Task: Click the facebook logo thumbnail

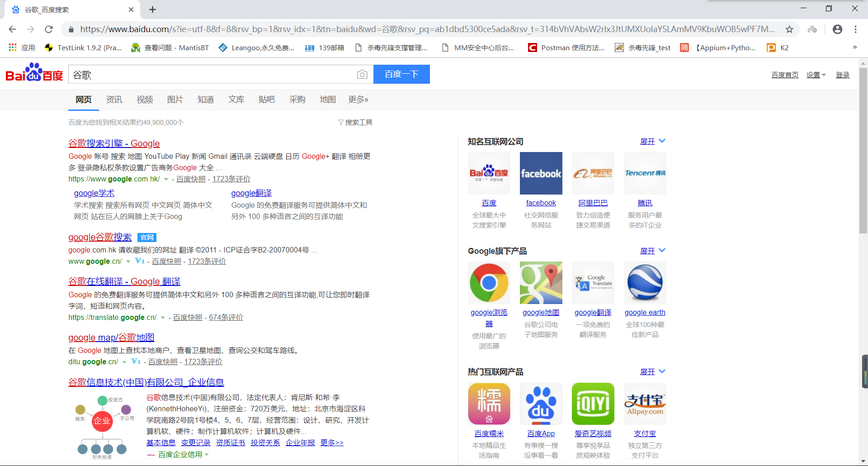Action: (x=541, y=173)
